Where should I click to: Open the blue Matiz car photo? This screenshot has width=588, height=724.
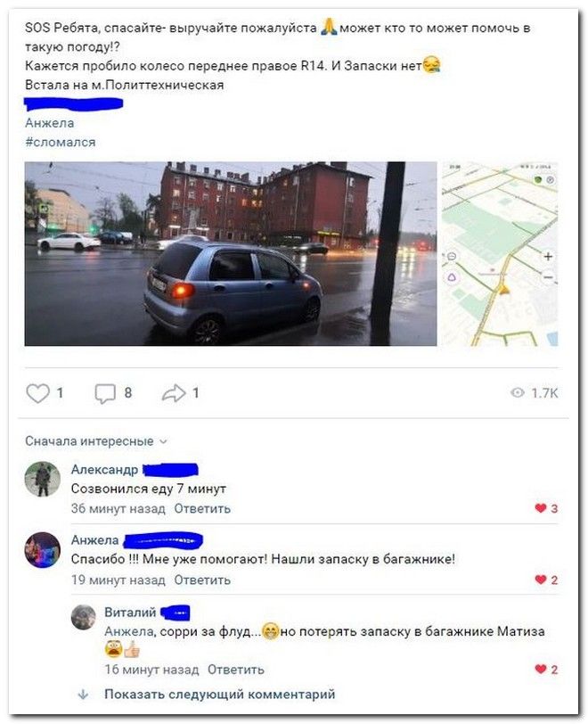(231, 253)
